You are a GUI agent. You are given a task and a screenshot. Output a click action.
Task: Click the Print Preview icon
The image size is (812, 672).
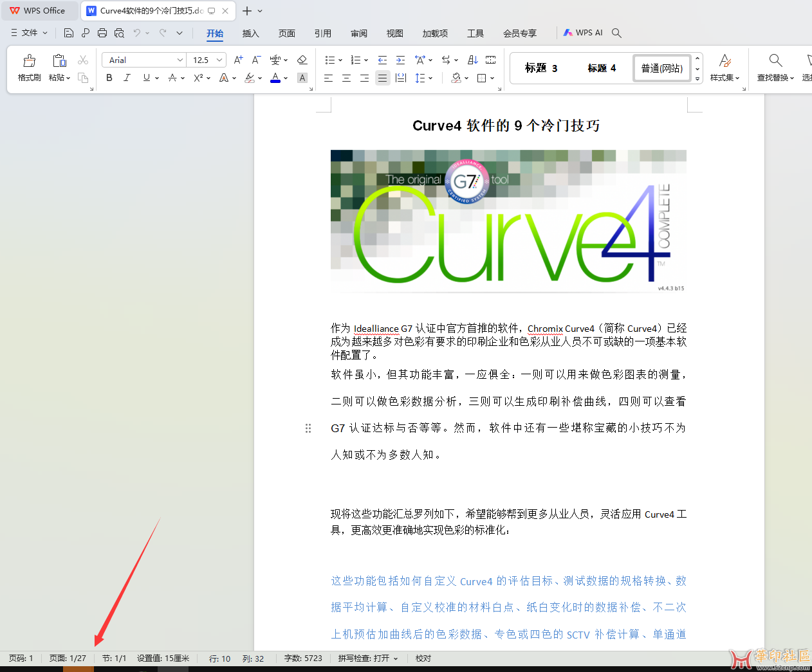tap(119, 33)
